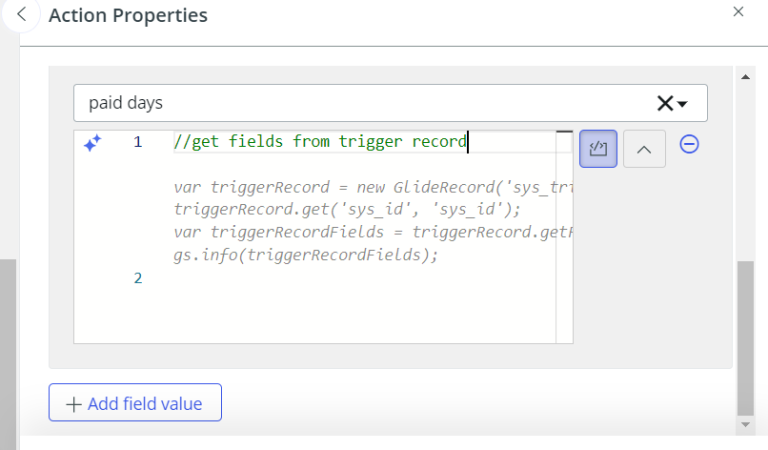
Task: Click the "paid days" field name text
Action: pyautogui.click(x=126, y=103)
